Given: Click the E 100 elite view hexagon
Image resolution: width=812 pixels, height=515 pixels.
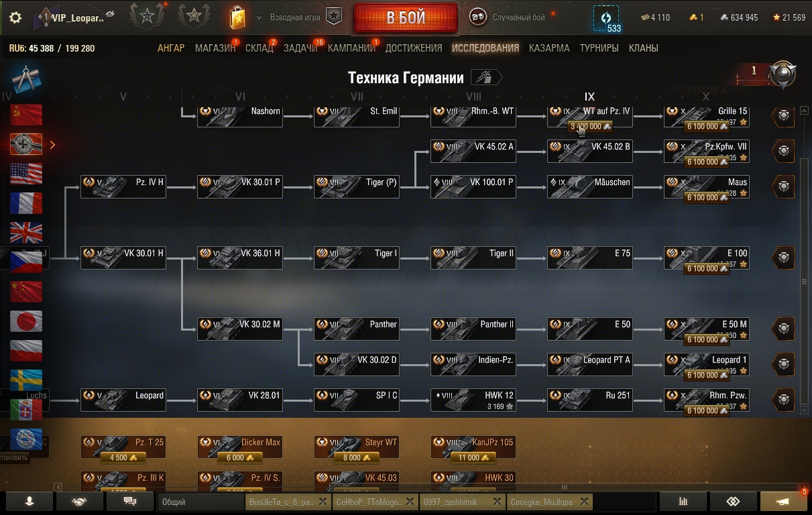Looking at the screenshot, I should click(x=783, y=257).
